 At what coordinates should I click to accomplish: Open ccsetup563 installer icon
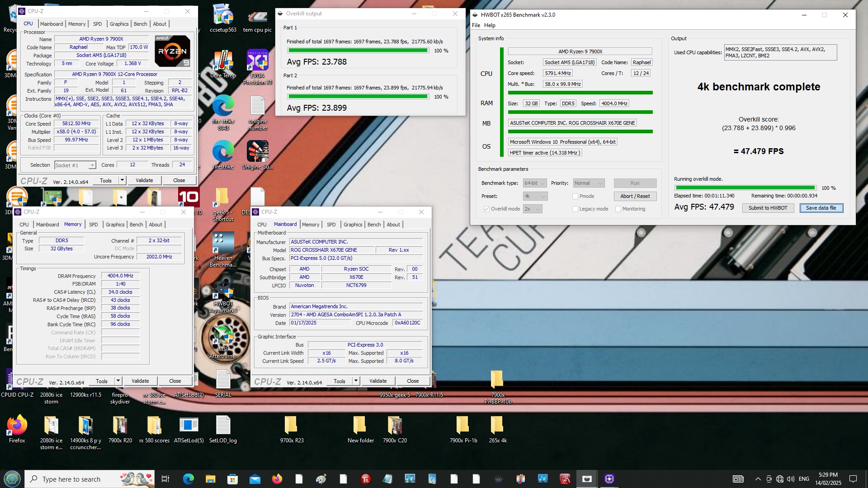tap(223, 19)
